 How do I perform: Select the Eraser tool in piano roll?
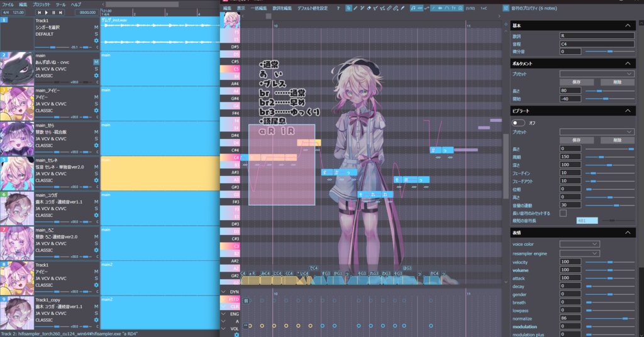369,8
